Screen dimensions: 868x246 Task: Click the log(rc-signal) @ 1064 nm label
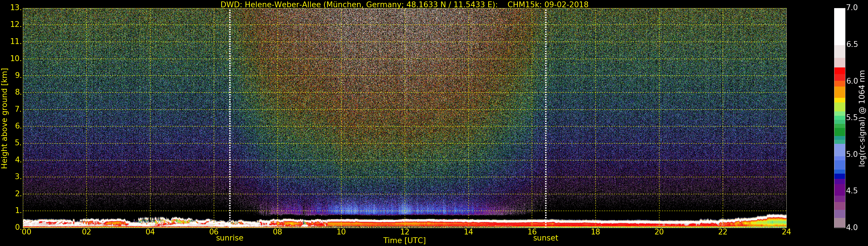[x=862, y=118]
